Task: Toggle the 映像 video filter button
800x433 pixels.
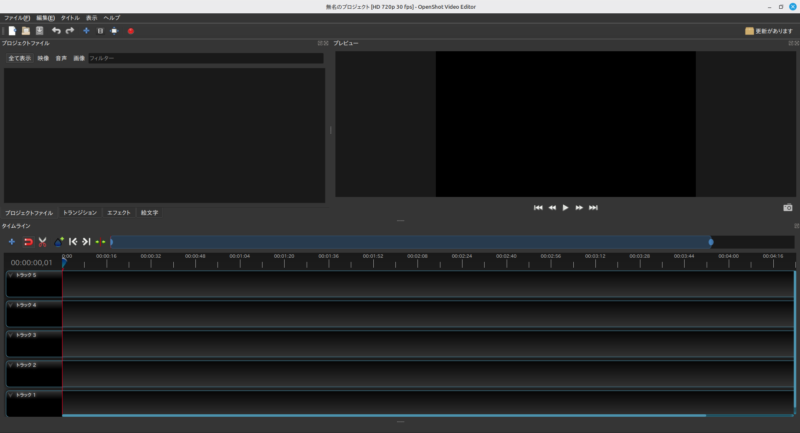Action: point(43,59)
